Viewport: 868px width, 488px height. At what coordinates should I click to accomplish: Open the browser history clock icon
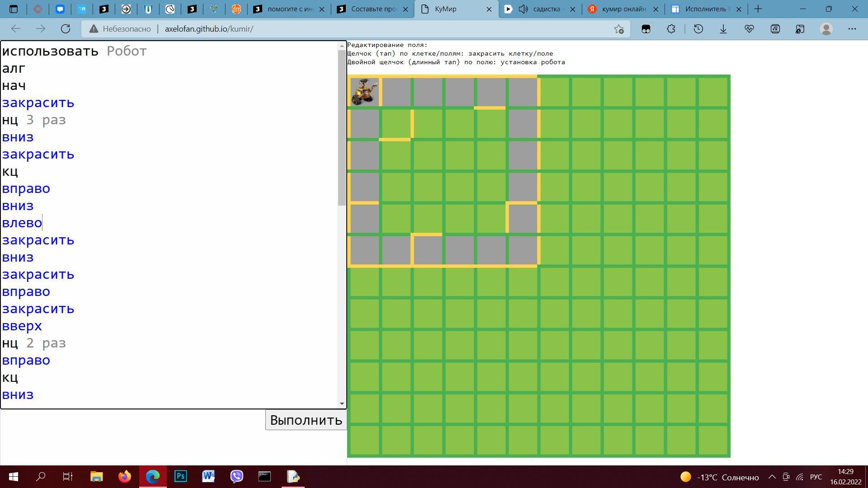[x=698, y=29]
